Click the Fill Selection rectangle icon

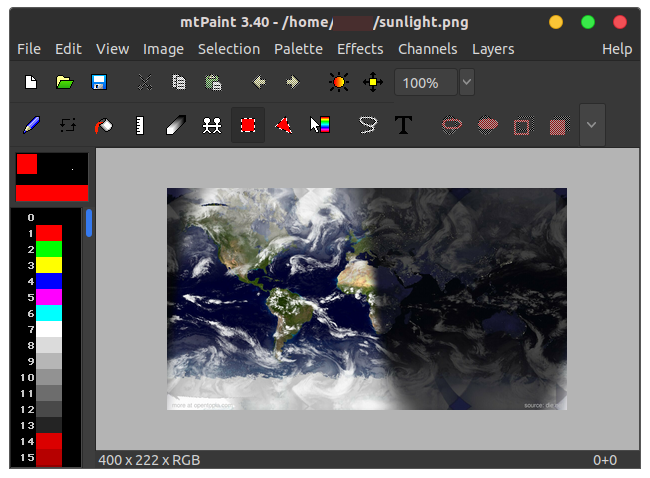coord(558,126)
